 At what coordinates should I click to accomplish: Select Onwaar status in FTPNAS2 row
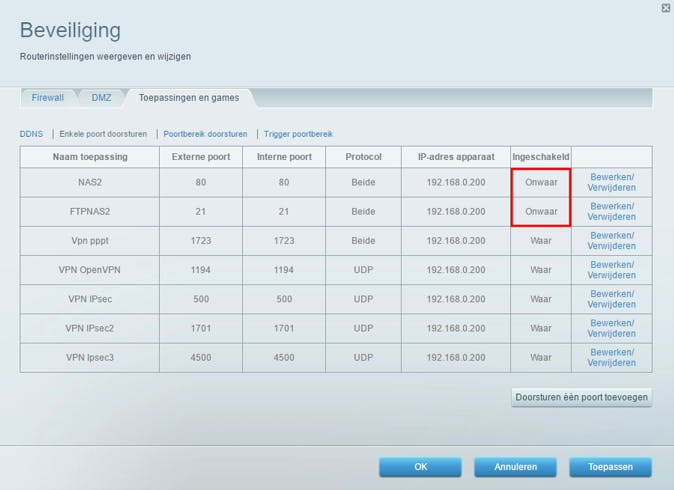click(541, 211)
